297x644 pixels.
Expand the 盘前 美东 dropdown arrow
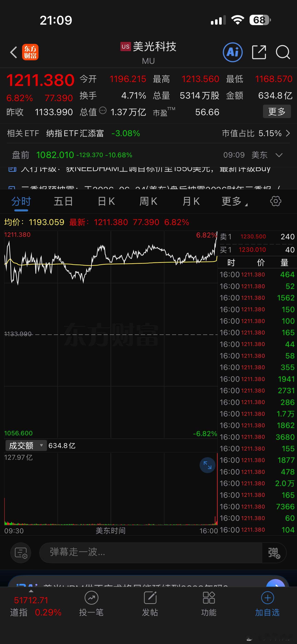coord(279,155)
